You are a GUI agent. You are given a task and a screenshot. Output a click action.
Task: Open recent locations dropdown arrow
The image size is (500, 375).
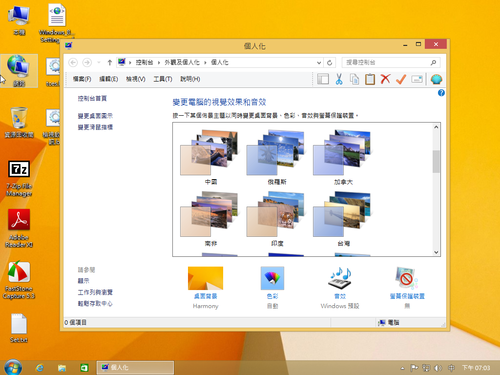tap(99, 62)
